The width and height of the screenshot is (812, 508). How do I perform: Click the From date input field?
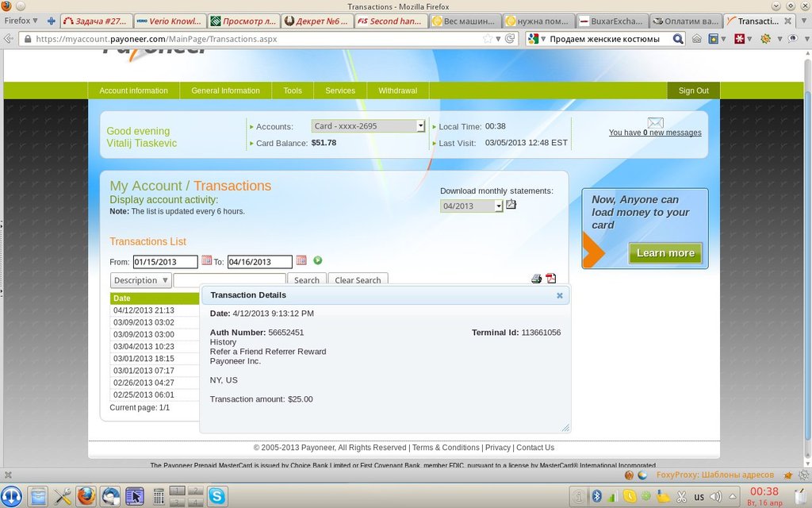(x=165, y=262)
